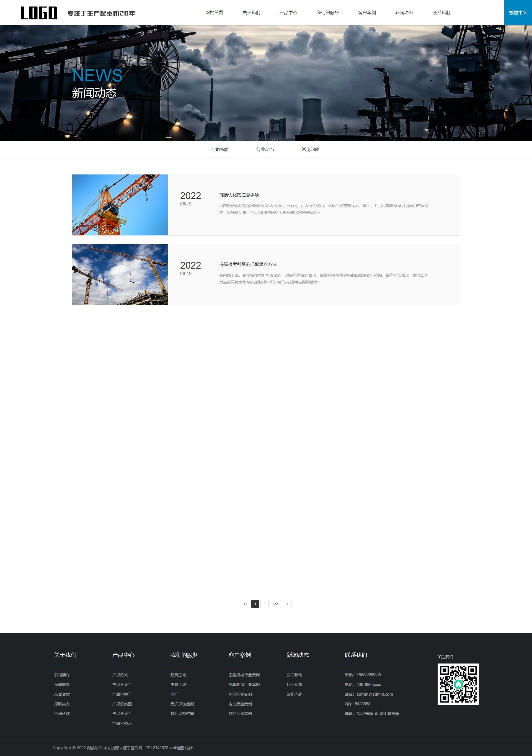Open footer heading 联系我们
The width and height of the screenshot is (532, 756).
tap(356, 655)
